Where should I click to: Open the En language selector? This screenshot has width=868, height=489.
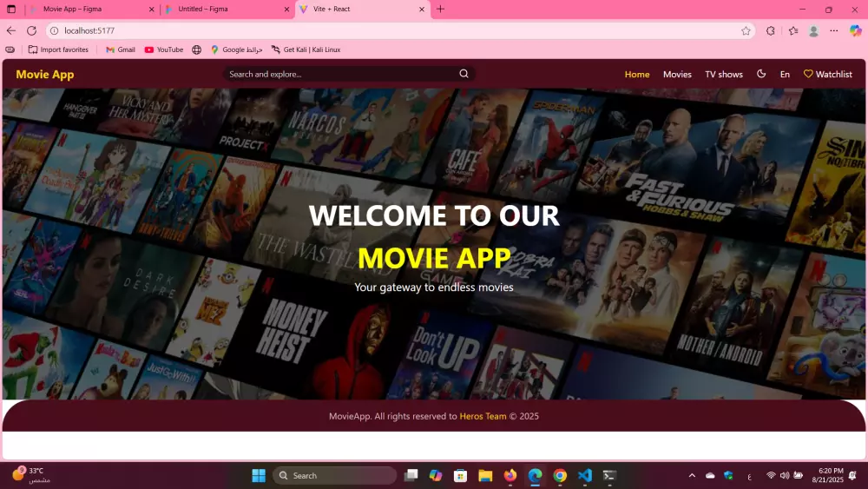click(785, 74)
